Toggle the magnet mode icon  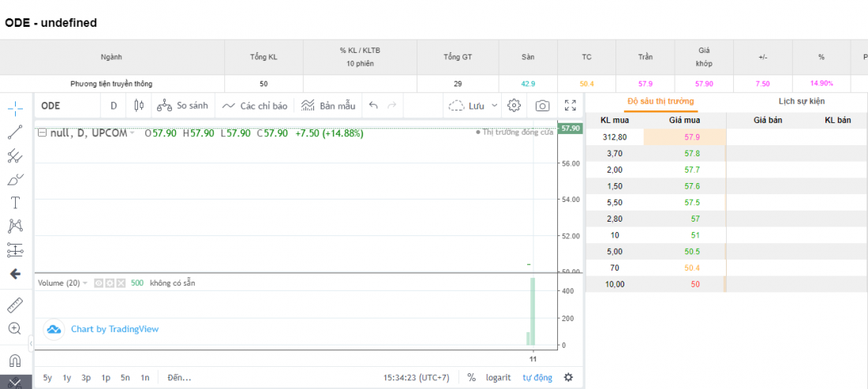[16, 361]
